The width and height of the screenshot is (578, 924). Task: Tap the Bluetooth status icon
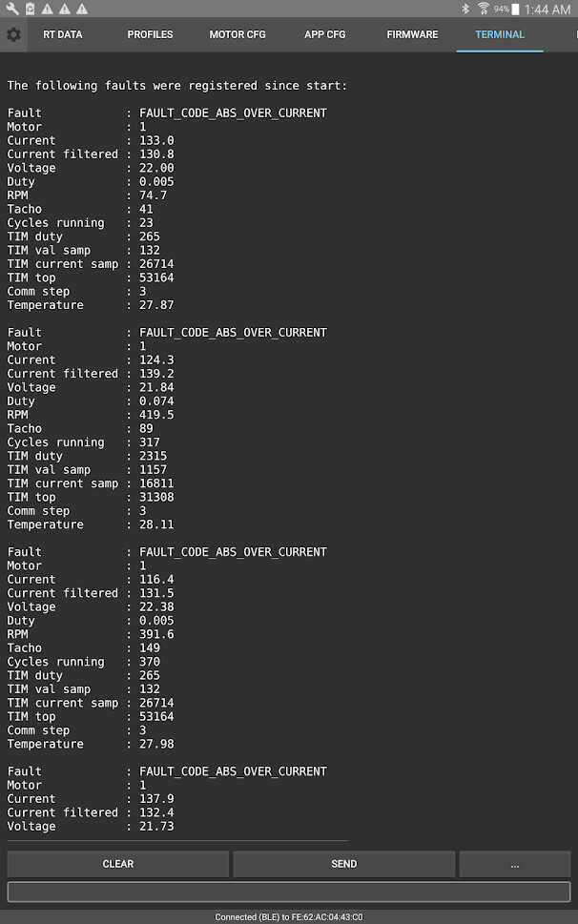465,9
